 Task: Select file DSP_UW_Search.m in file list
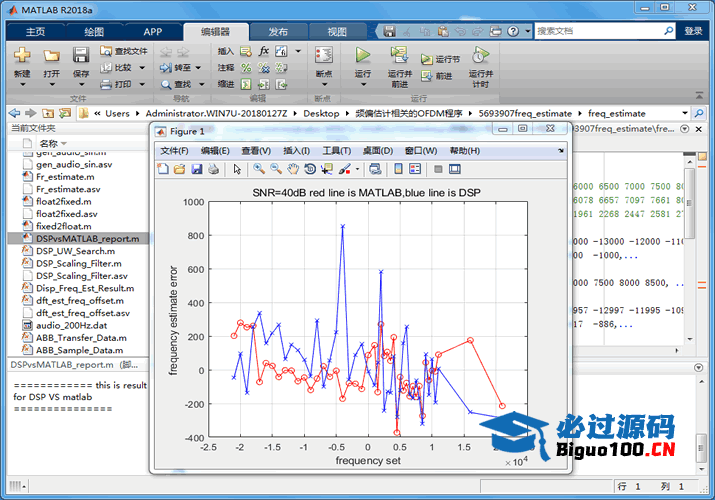coord(76,251)
